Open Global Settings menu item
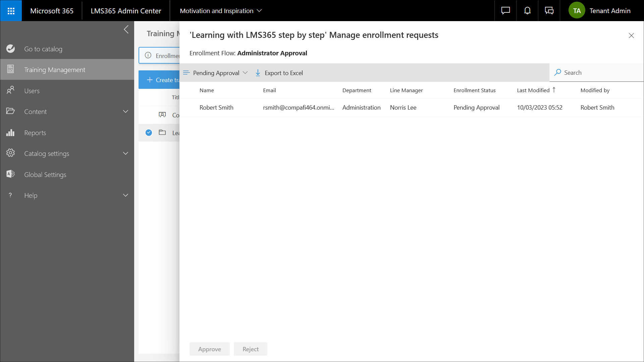This screenshot has width=644, height=362. point(45,175)
